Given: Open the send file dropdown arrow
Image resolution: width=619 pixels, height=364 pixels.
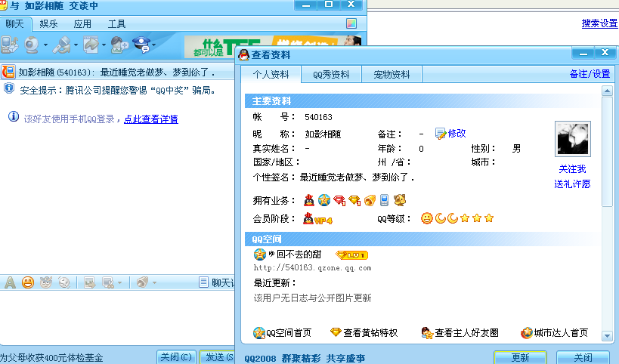Looking at the screenshot, I should point(104,45).
